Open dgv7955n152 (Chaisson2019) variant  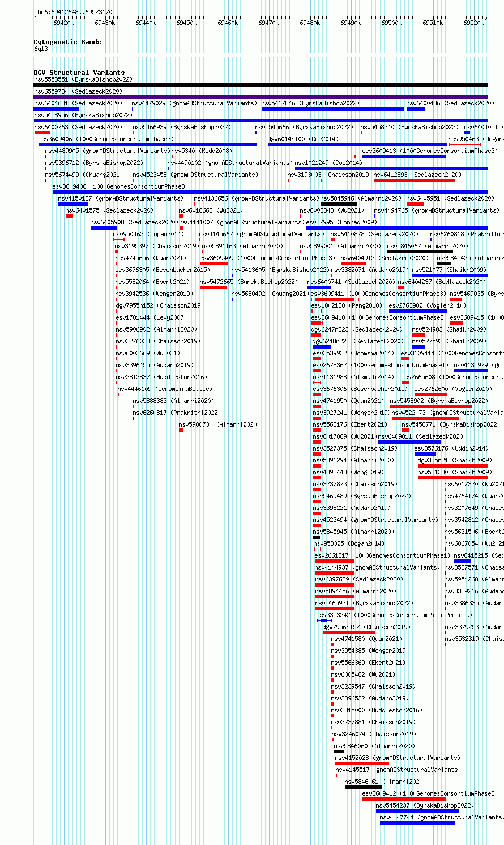pos(160,306)
